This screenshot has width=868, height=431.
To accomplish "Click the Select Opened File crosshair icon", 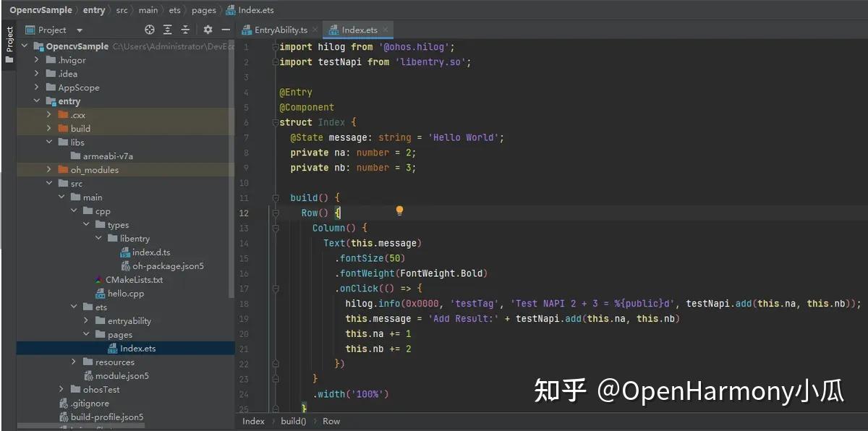I will point(149,30).
